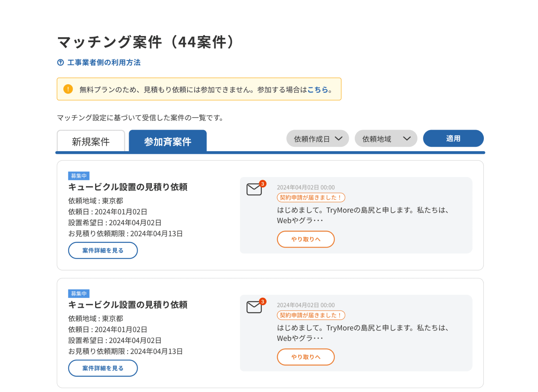Screen dimensions: 538x392
Task: Select the 参加済案件 tab
Action: pyautogui.click(x=167, y=142)
